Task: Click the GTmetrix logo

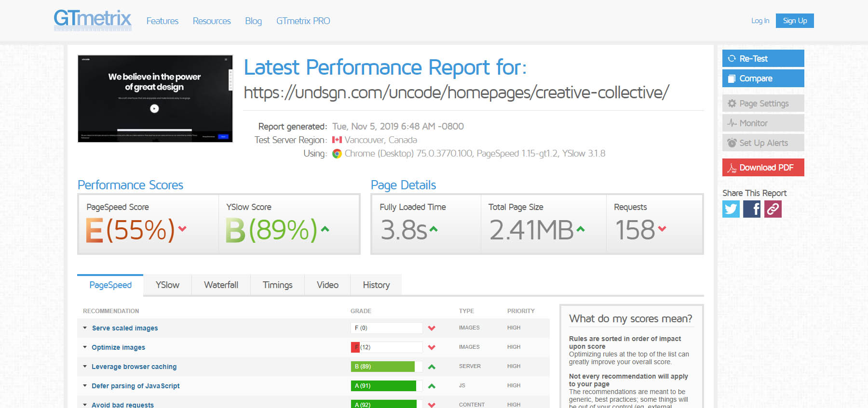Action: (93, 20)
